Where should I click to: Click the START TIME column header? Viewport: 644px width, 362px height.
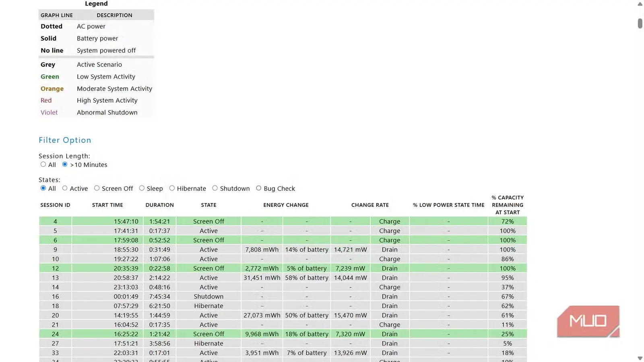(x=107, y=205)
